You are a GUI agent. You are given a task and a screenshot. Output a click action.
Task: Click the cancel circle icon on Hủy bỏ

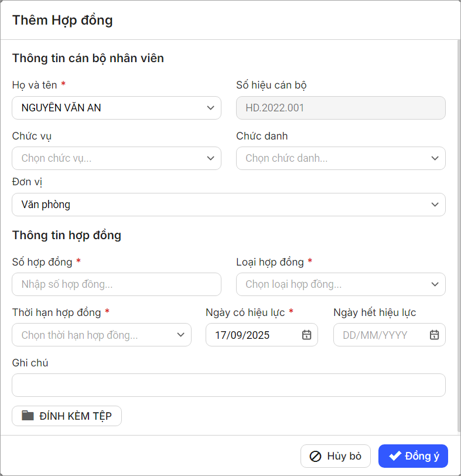click(315, 456)
